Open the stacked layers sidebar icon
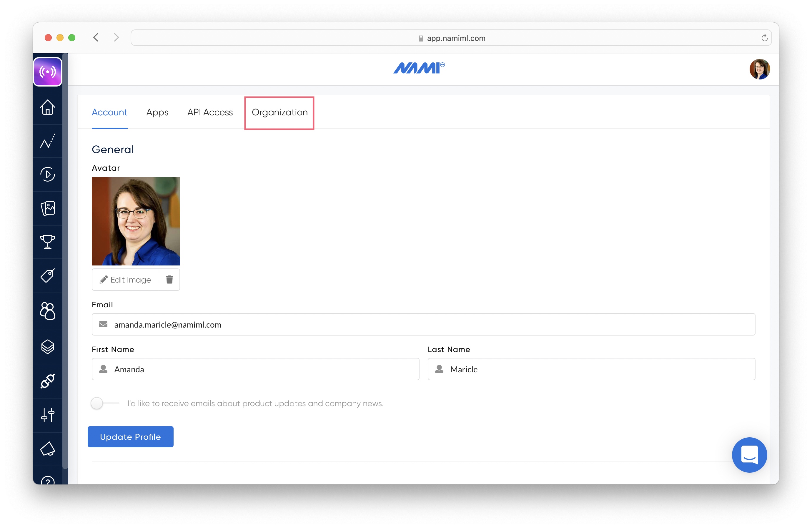This screenshot has width=812, height=528. click(x=47, y=347)
